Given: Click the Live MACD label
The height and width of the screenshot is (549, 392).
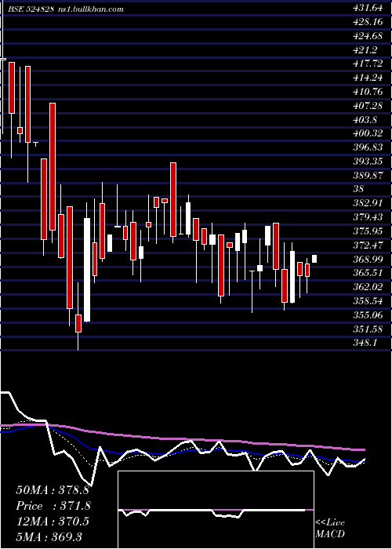Looking at the screenshot, I should [330, 528].
